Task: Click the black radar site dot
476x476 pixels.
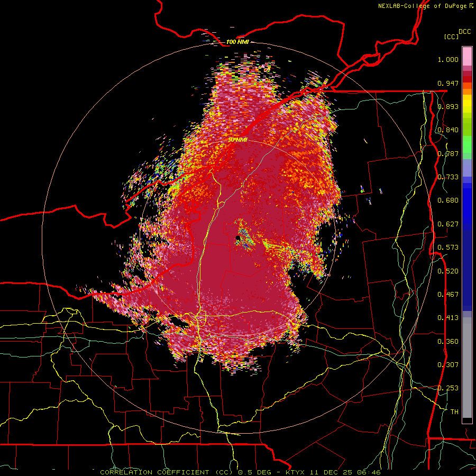Action: click(x=238, y=237)
